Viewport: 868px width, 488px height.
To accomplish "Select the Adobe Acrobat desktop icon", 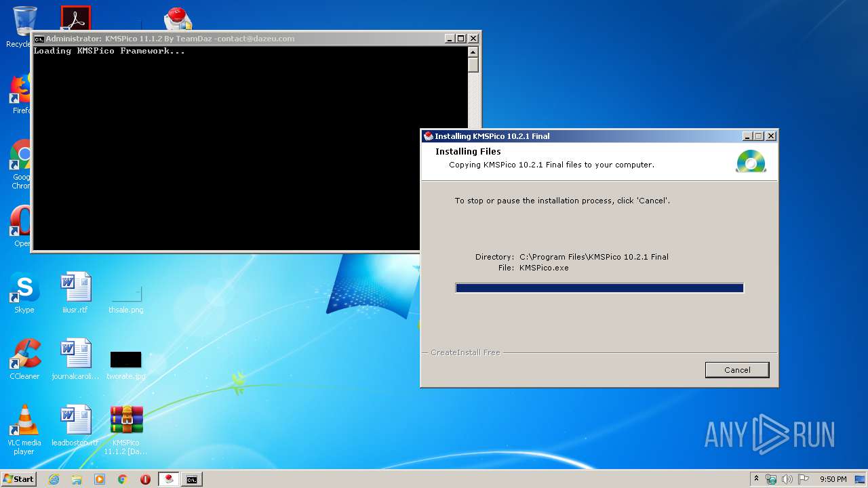I will click(75, 19).
